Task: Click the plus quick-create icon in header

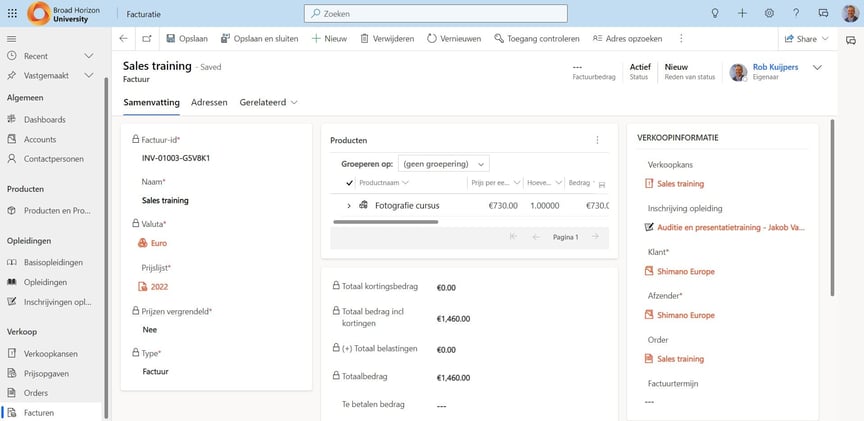Action: click(x=742, y=14)
